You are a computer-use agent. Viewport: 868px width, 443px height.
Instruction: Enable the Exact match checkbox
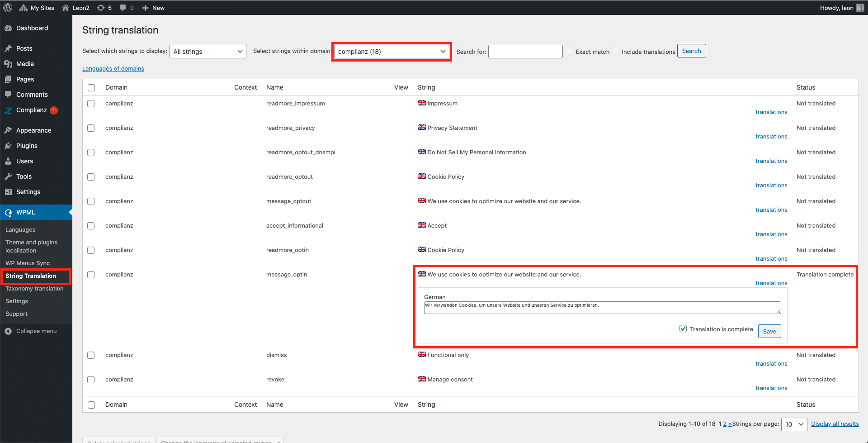569,51
